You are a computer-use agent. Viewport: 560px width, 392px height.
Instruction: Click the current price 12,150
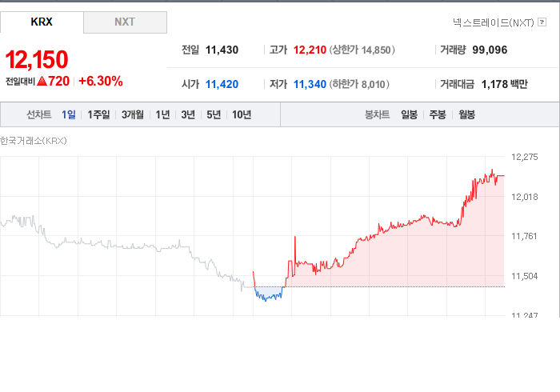click(37, 59)
